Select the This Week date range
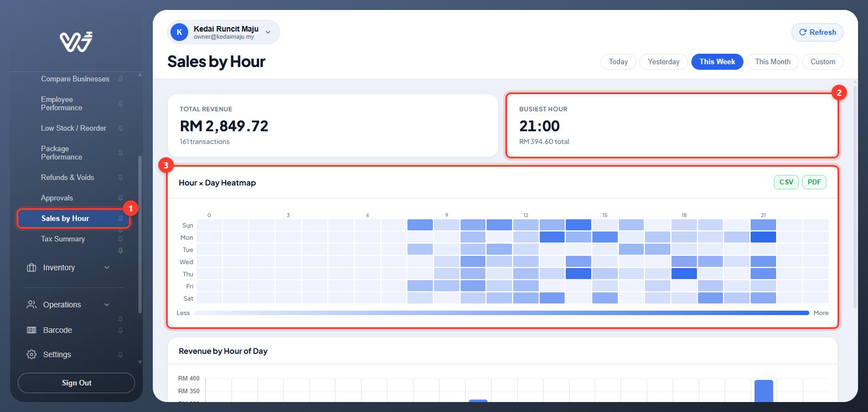The width and height of the screenshot is (868, 412). click(717, 61)
